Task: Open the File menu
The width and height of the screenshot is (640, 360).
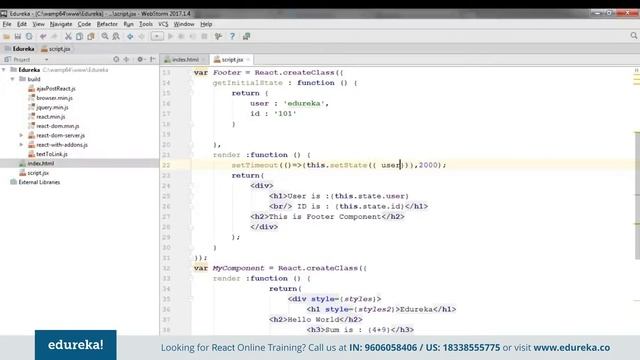Action: (x=7, y=24)
